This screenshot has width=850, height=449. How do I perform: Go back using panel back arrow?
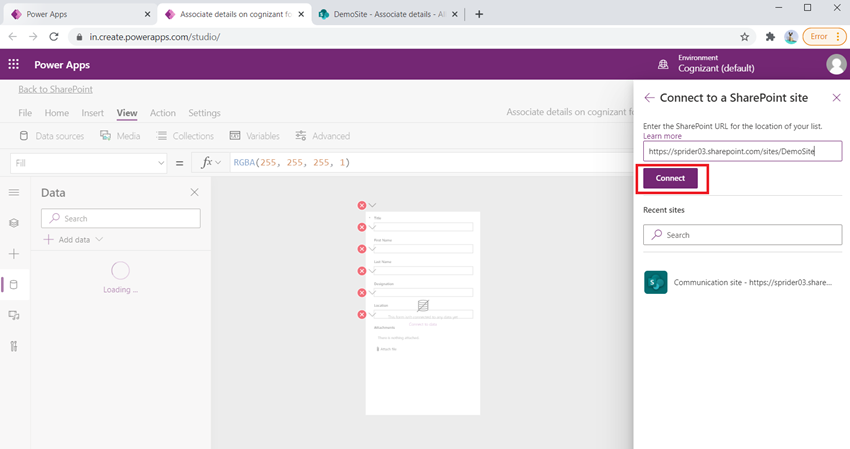point(649,98)
